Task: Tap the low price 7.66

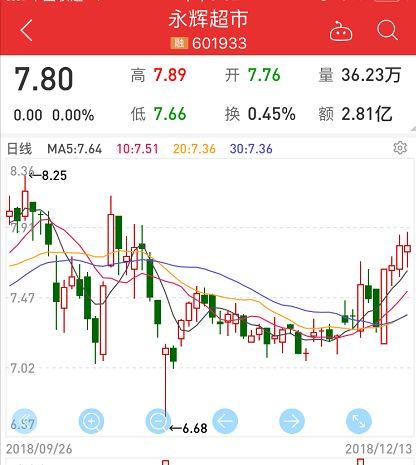Action: click(170, 114)
